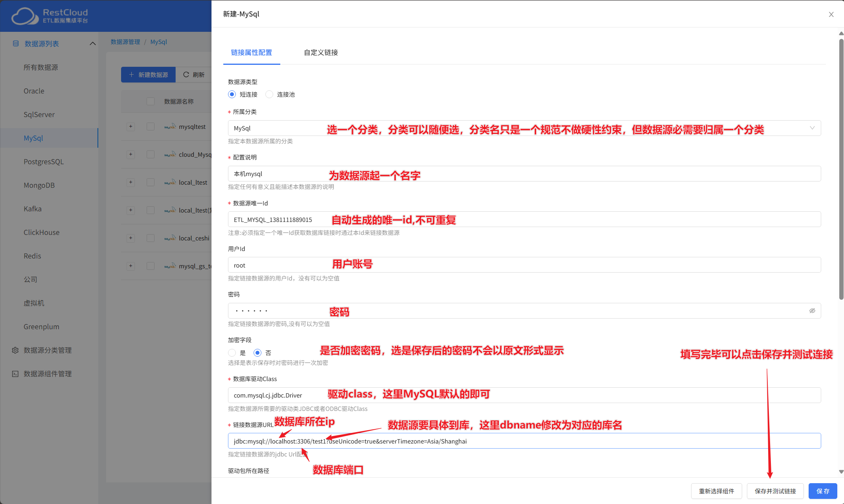This screenshot has height=504, width=844.
Task: Click the 保存 button
Action: (x=823, y=491)
